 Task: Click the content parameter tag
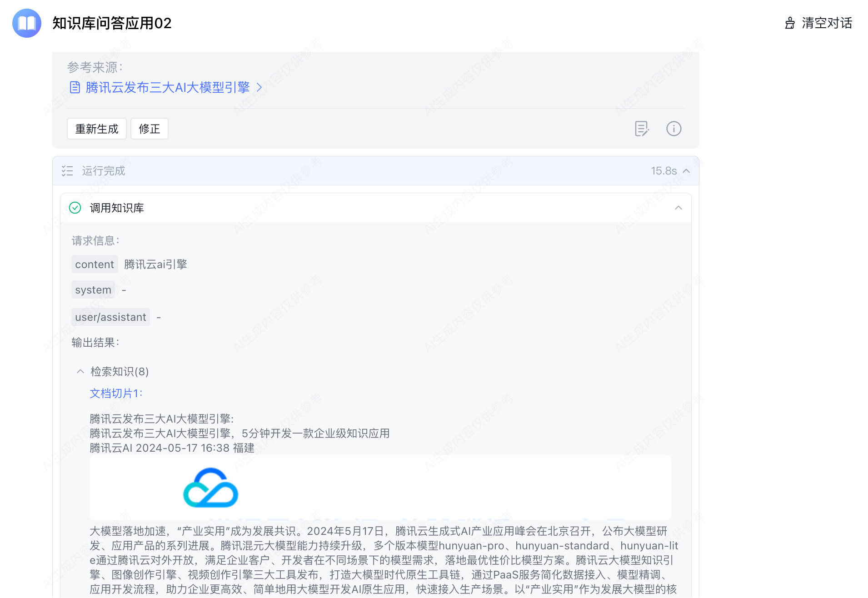point(95,264)
